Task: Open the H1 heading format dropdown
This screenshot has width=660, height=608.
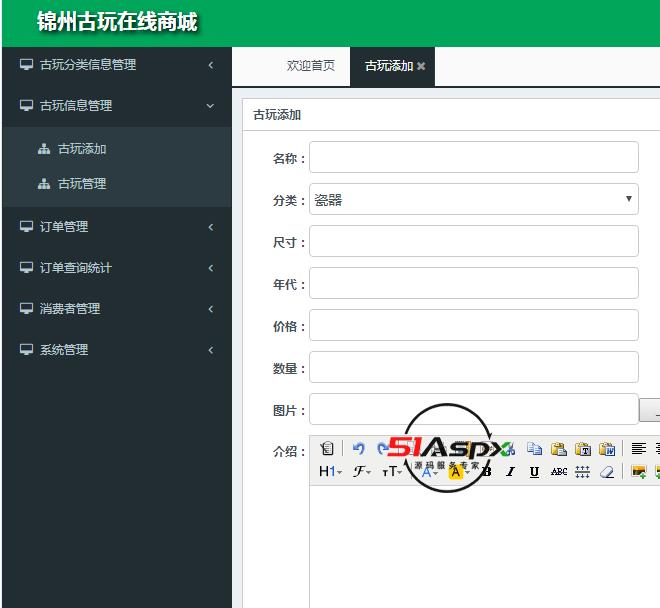Action: pyautogui.click(x=330, y=472)
